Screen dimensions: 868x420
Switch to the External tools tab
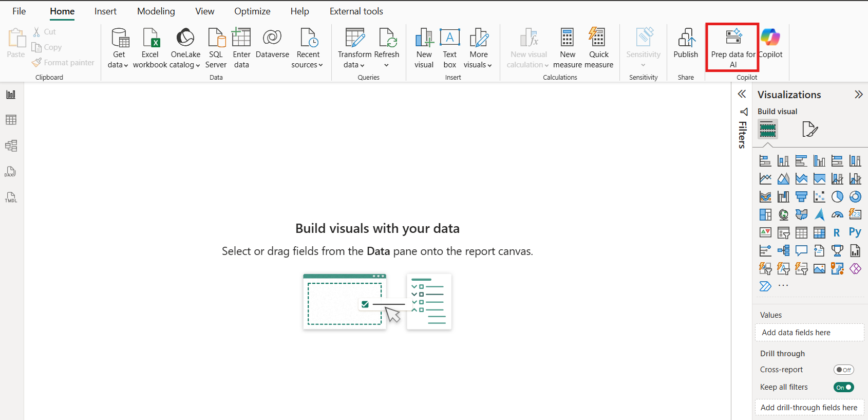[x=356, y=11]
